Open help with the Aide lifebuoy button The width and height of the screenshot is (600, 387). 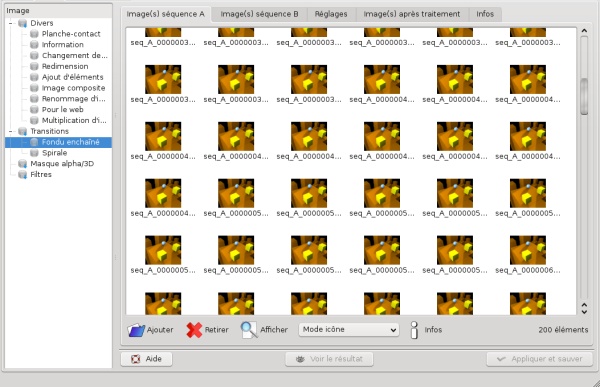click(147, 359)
